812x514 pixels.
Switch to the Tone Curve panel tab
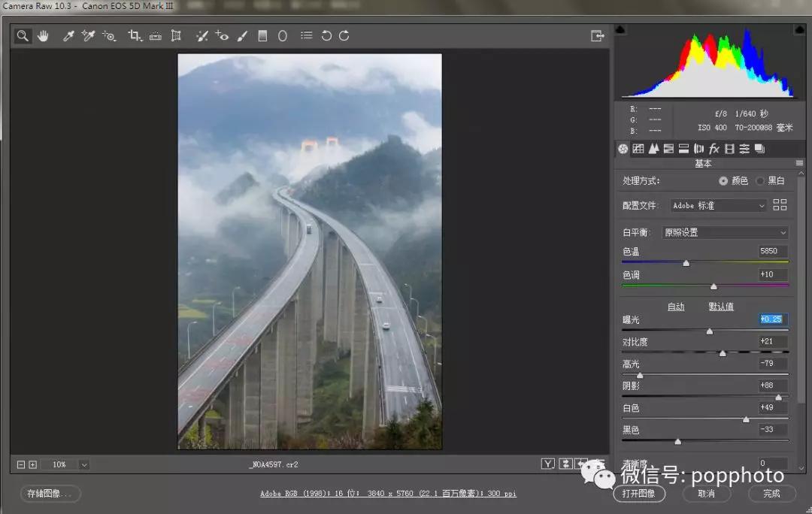pos(638,149)
